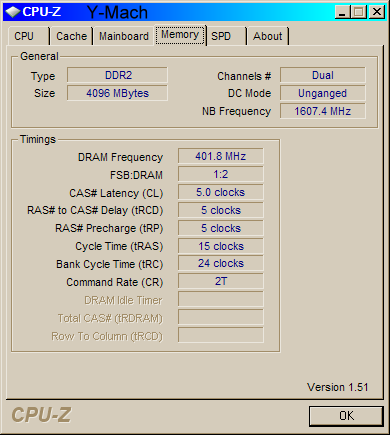Click the FSB:DRAM ratio field
The image size is (390, 435).
pos(221,174)
